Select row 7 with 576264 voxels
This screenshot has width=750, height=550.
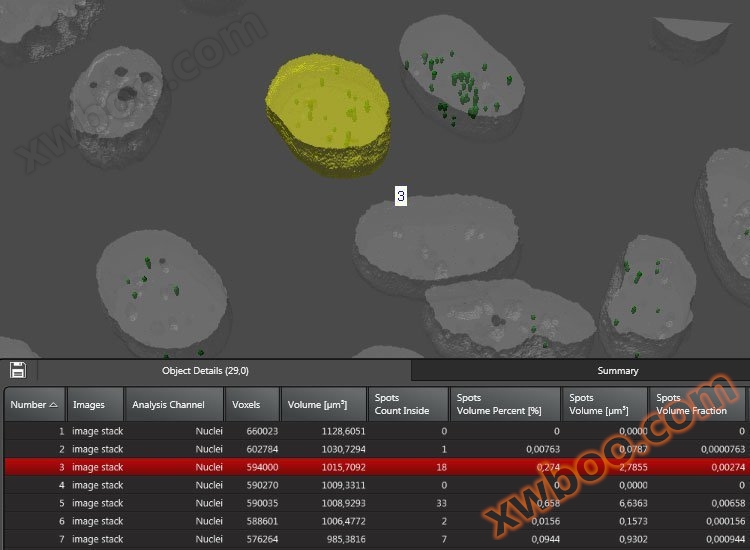300,539
